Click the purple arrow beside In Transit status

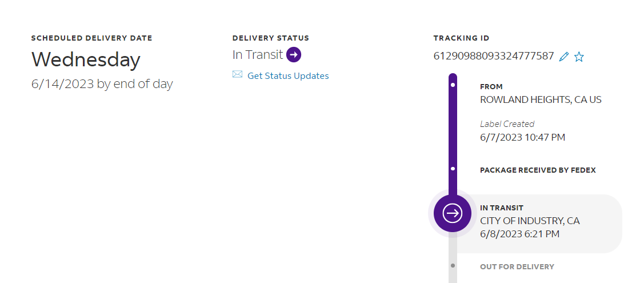click(294, 55)
